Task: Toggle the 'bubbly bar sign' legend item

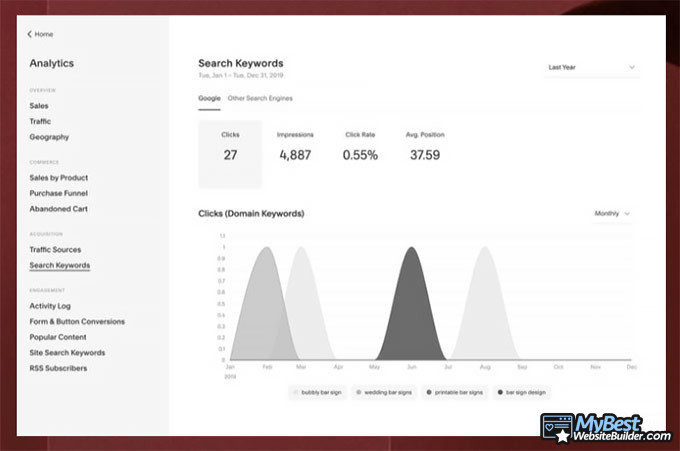Action: [x=318, y=393]
